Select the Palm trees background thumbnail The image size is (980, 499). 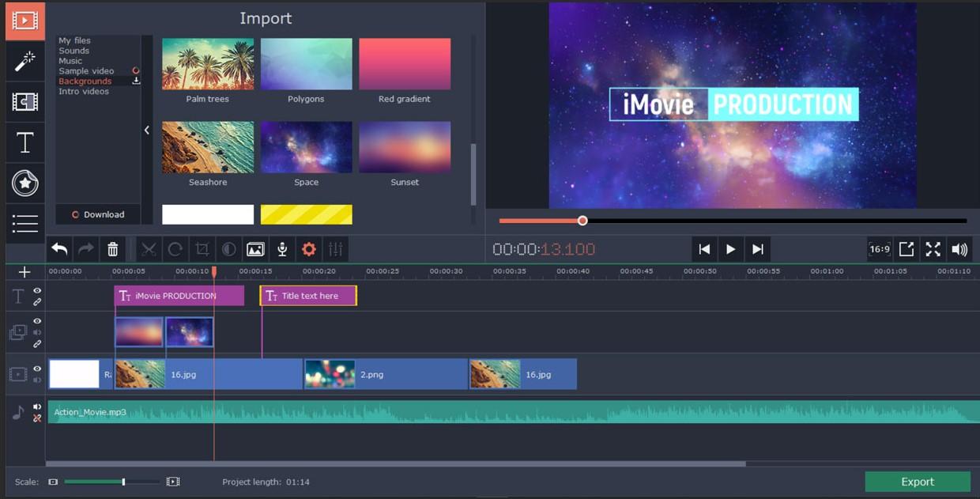coord(208,64)
